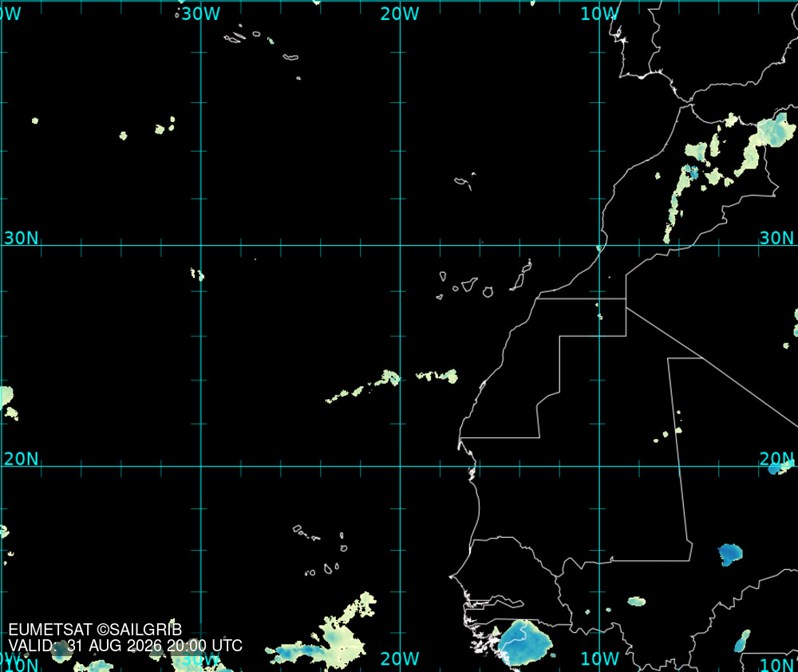Screen dimensions: 798x672
Task: Select large blue cloud near Guinea-Bissau coast
Action: pos(525,642)
